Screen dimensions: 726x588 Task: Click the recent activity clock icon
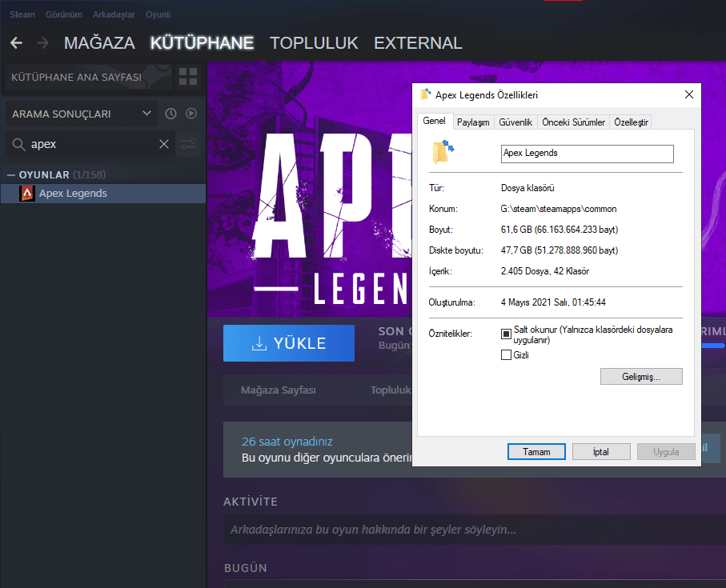pos(170,114)
